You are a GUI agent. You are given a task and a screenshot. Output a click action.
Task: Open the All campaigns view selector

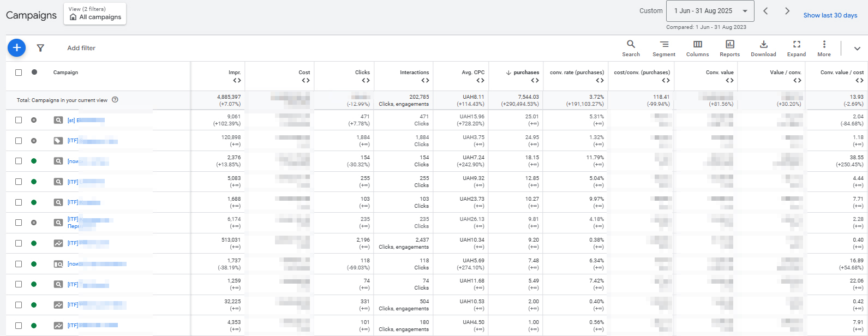click(95, 14)
